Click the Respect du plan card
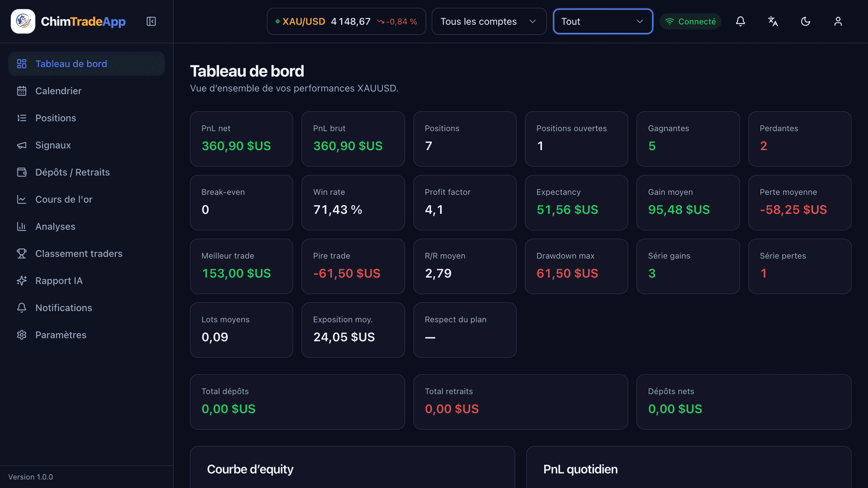The image size is (868, 488). click(465, 330)
